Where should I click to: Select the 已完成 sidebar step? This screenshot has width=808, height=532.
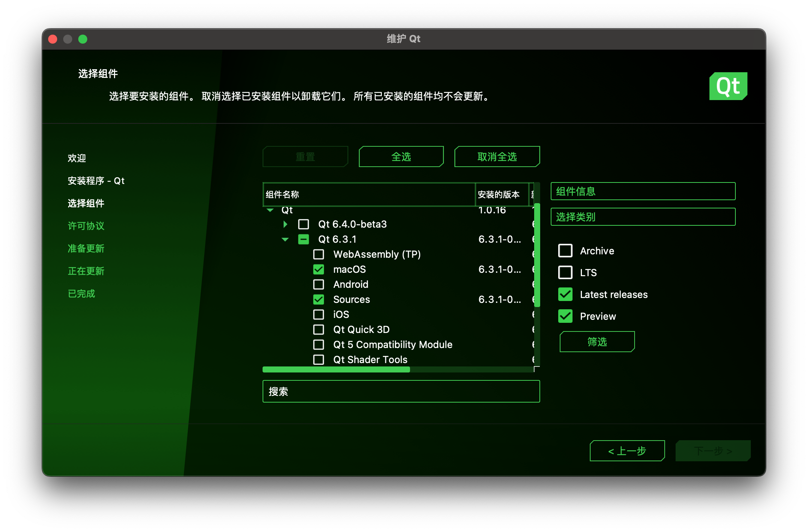[x=81, y=293]
